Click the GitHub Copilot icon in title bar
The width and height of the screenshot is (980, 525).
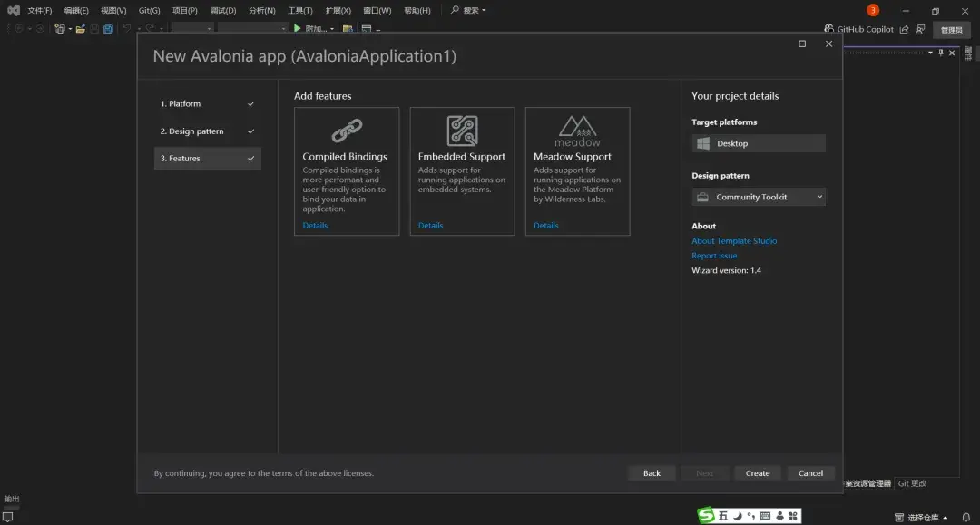[x=828, y=28]
